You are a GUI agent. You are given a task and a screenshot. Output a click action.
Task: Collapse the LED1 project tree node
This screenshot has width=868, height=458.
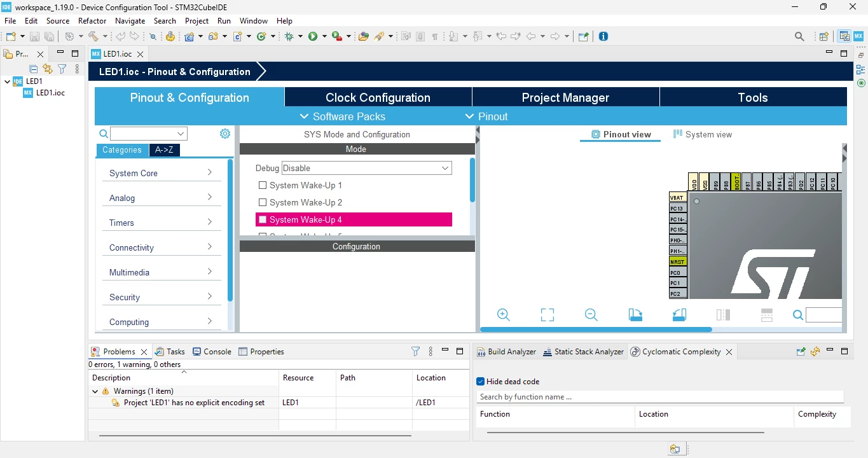pos(7,81)
